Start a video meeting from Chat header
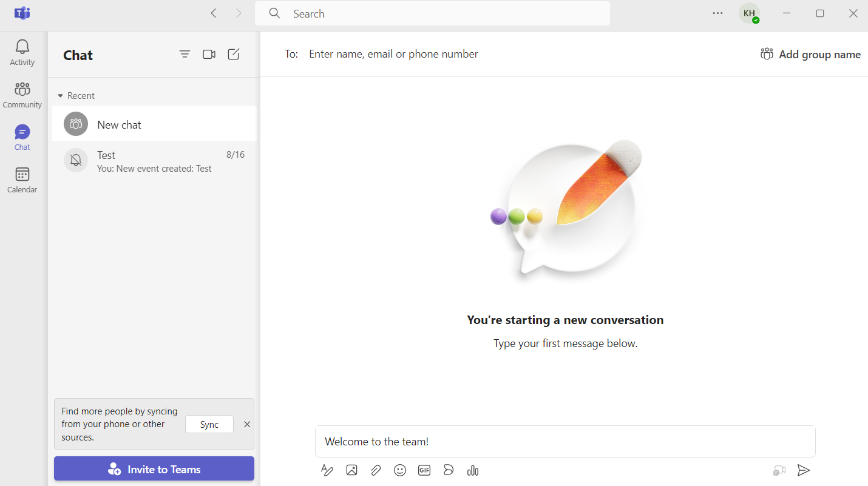This screenshot has height=486, width=868. tap(209, 55)
